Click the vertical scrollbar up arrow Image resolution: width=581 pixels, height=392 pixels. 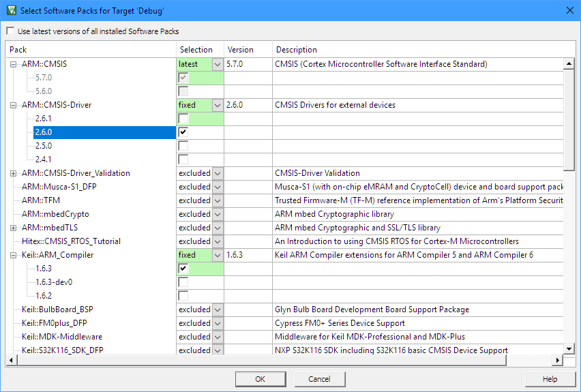(x=569, y=63)
